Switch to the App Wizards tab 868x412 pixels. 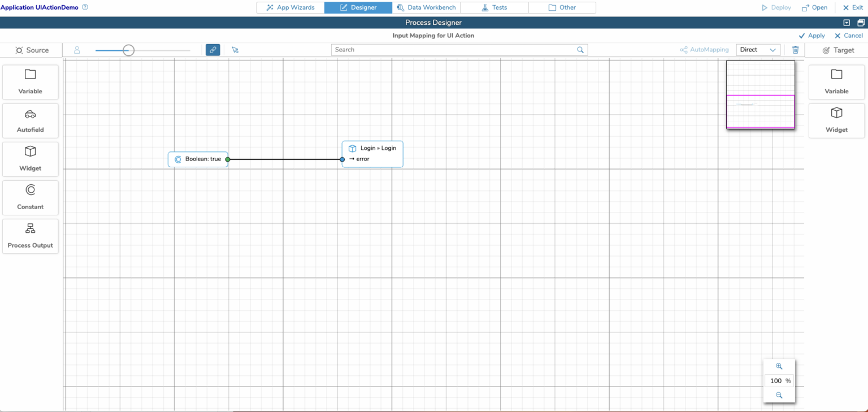tap(290, 7)
